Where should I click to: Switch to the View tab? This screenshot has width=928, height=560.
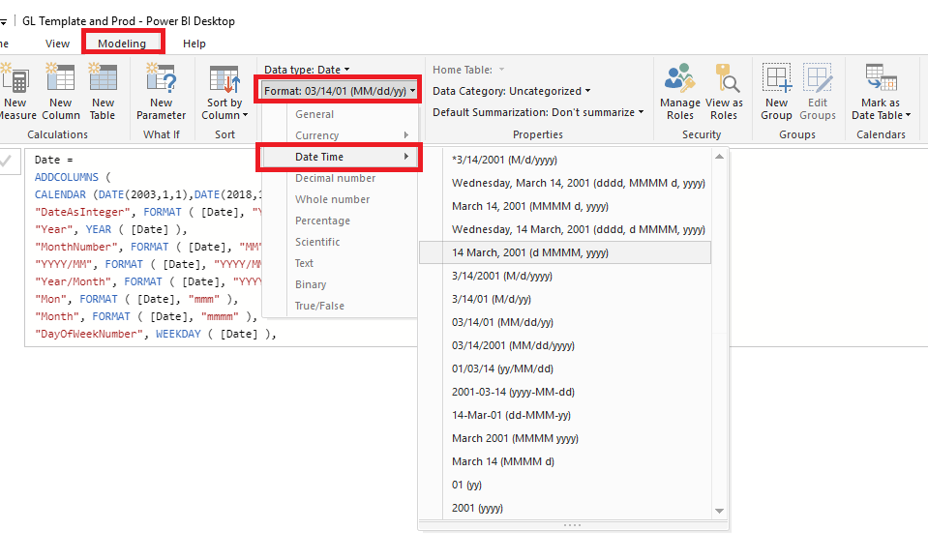pyautogui.click(x=57, y=44)
